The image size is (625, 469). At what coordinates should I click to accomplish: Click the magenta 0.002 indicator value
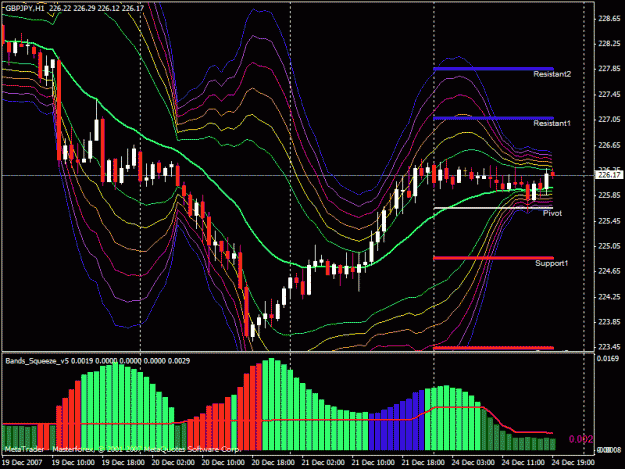pyautogui.click(x=581, y=440)
